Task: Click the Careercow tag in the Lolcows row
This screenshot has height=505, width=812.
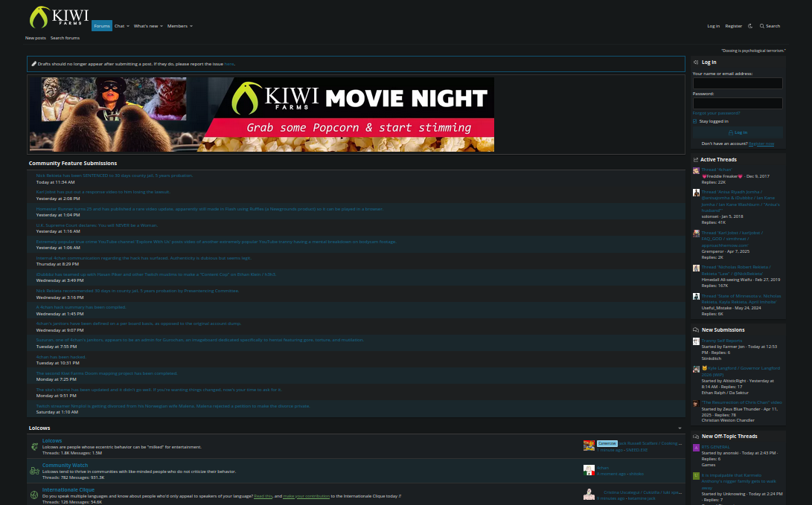Action: (607, 443)
